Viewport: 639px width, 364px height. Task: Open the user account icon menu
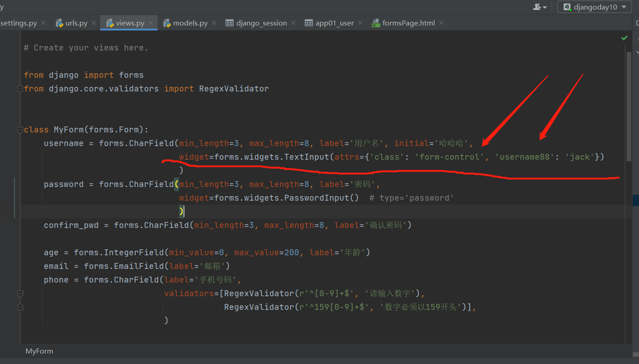[540, 7]
